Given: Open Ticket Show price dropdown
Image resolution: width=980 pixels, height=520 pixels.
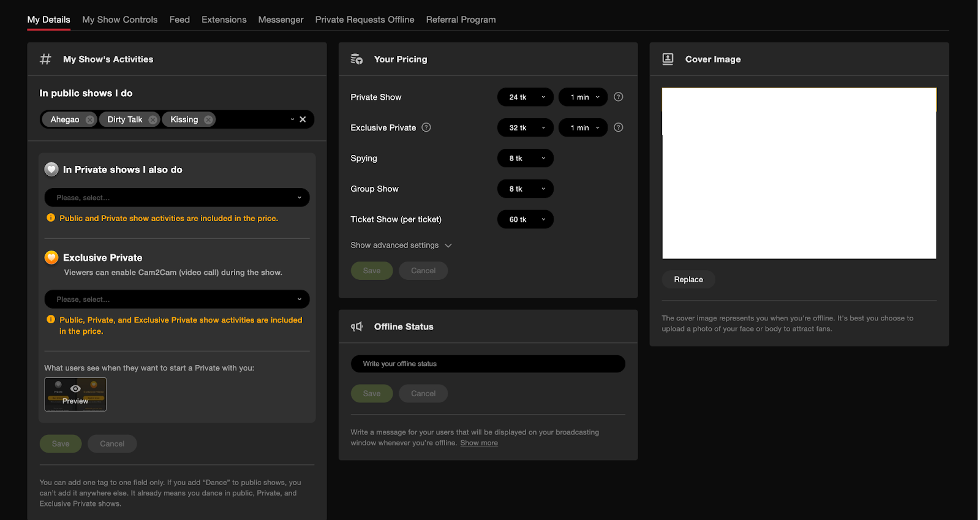Looking at the screenshot, I should [525, 219].
